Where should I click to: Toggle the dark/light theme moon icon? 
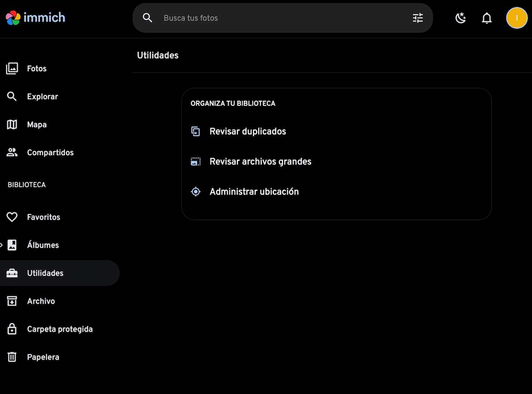[461, 18]
